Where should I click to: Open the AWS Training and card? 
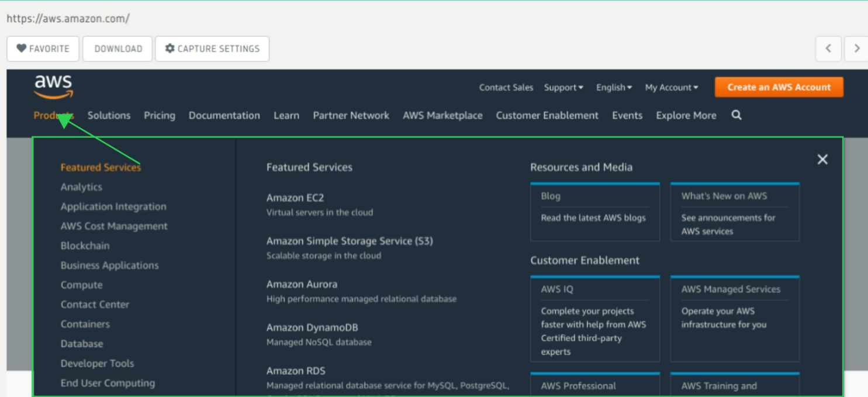[x=735, y=384]
